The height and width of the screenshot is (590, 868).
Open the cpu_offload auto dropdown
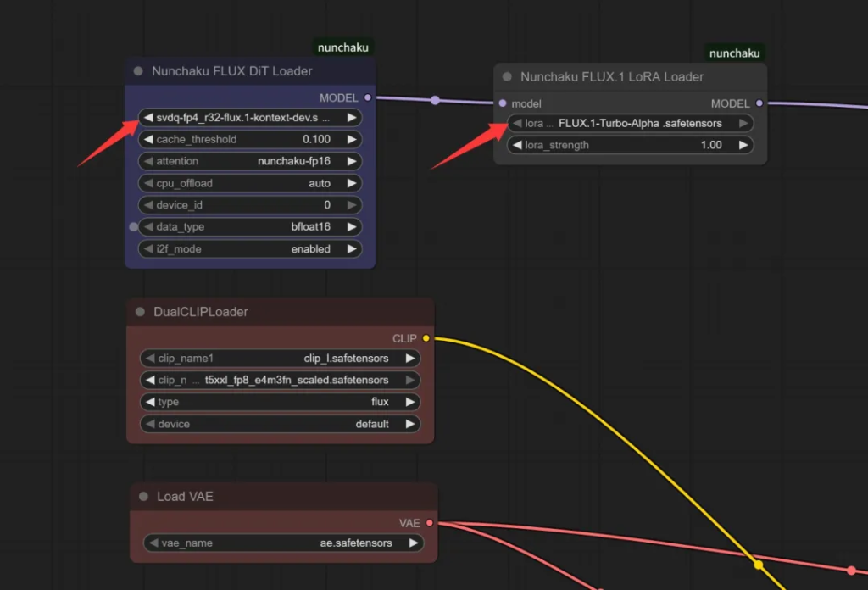pos(250,183)
